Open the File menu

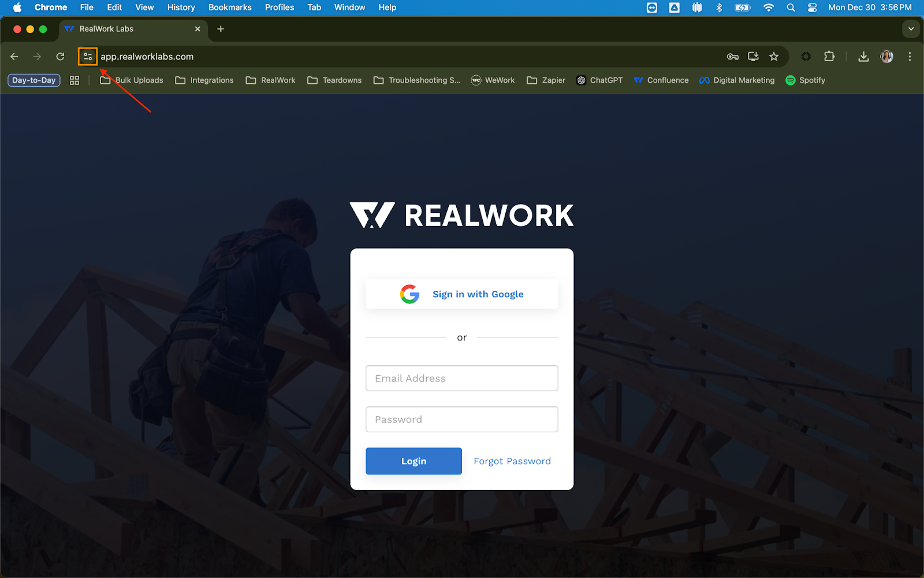click(x=87, y=8)
